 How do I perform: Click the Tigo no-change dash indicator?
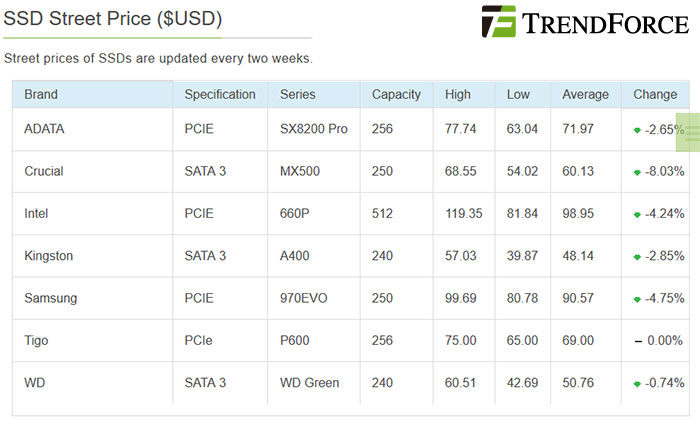638,341
